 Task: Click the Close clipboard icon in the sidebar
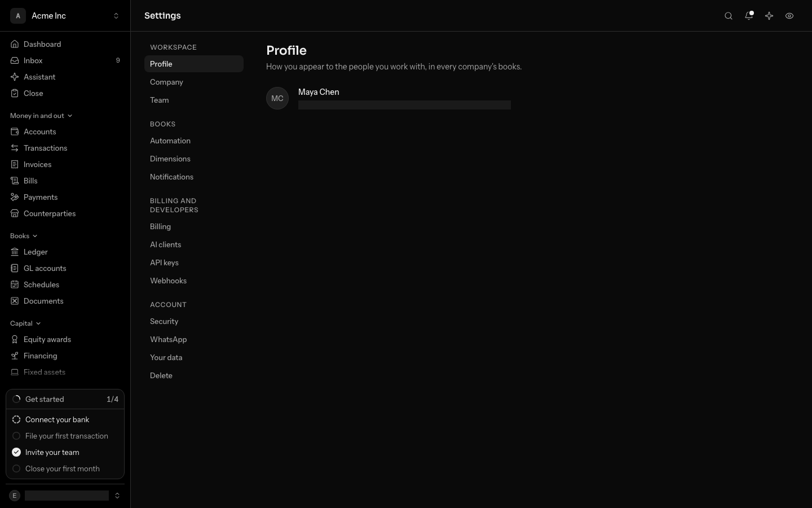15,93
